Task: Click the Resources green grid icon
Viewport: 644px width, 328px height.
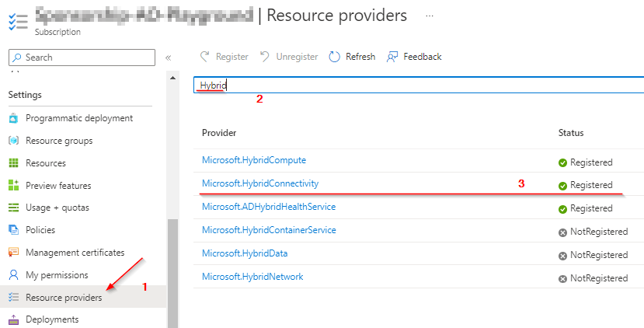Action: [x=13, y=163]
